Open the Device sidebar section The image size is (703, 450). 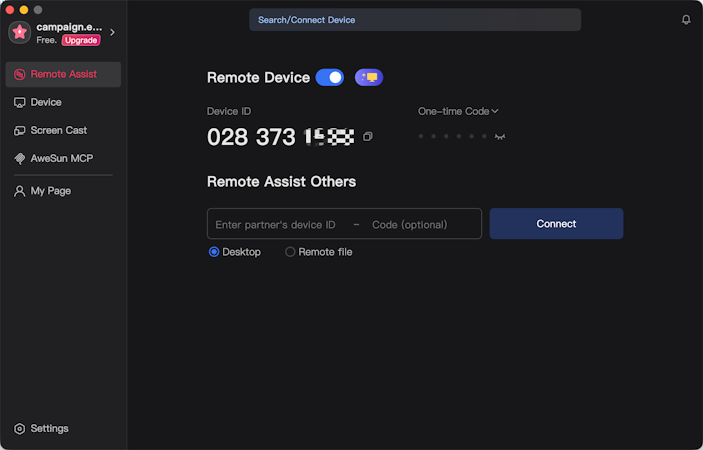point(63,102)
